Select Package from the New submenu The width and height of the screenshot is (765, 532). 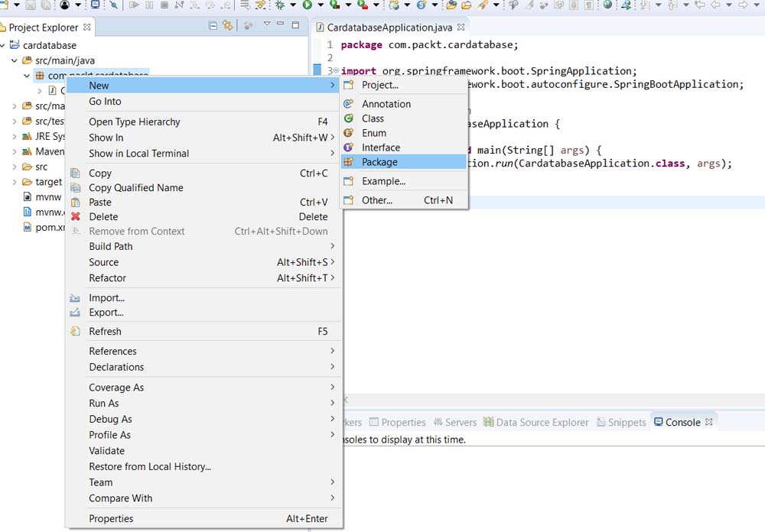pyautogui.click(x=379, y=162)
